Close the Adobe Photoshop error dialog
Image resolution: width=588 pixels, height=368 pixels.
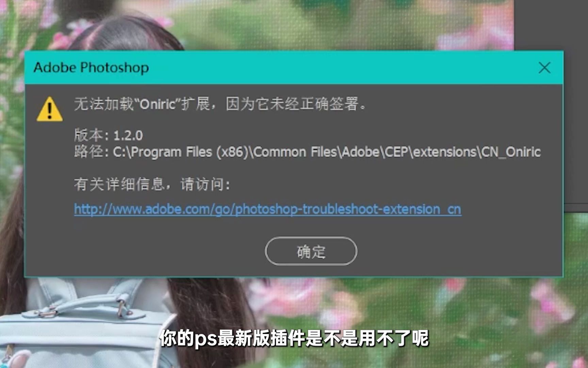[544, 67]
